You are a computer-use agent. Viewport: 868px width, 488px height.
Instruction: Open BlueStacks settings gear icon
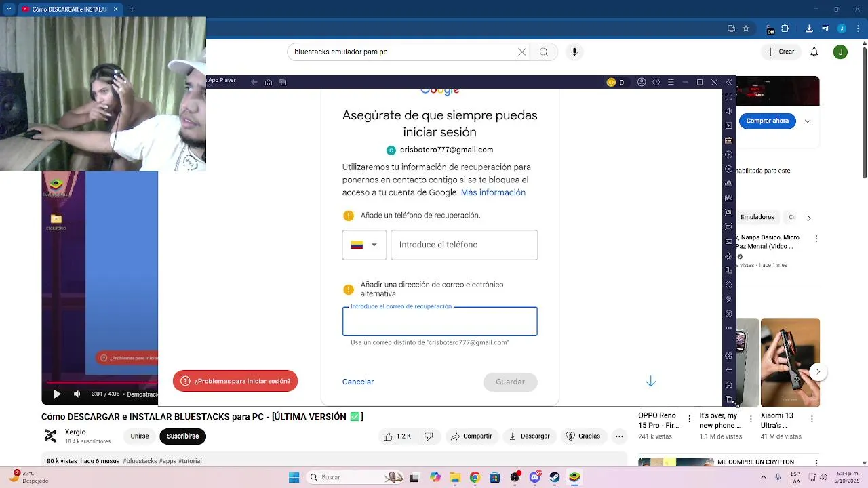coord(729,356)
